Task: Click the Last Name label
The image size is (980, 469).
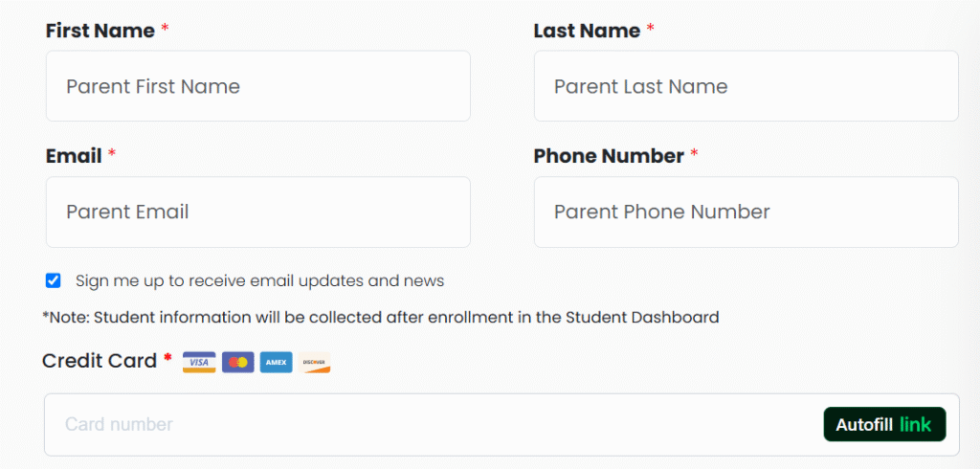Action: 586,31
